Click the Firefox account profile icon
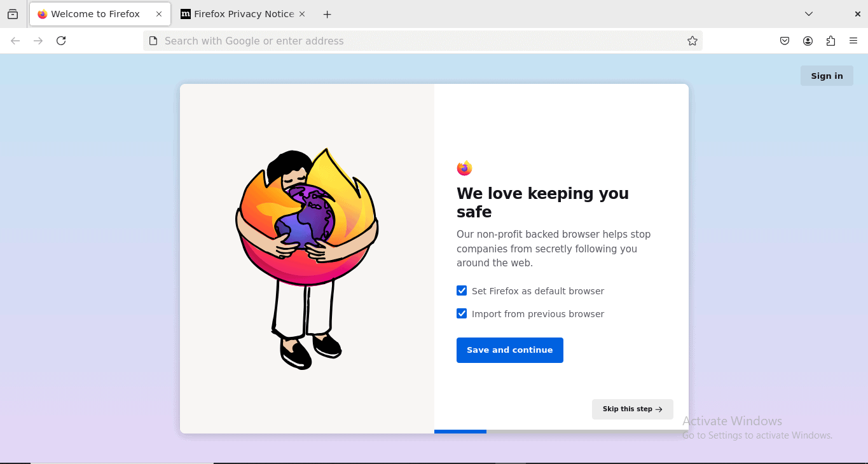The image size is (868, 464). click(x=808, y=40)
